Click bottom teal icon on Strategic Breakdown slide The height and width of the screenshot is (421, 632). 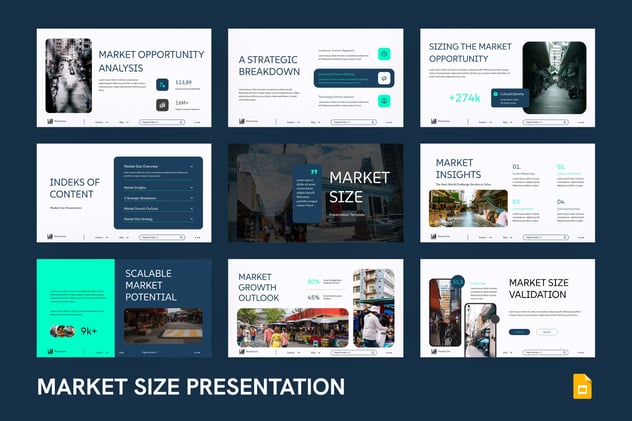(x=384, y=100)
